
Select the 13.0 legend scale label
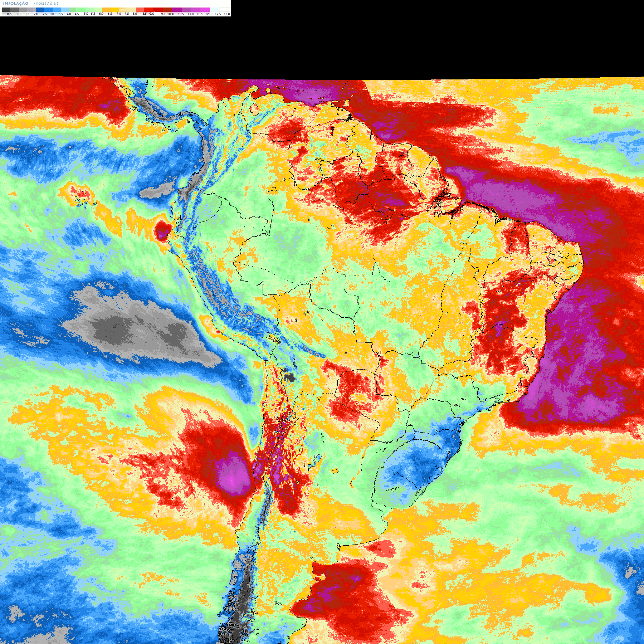click(x=227, y=14)
